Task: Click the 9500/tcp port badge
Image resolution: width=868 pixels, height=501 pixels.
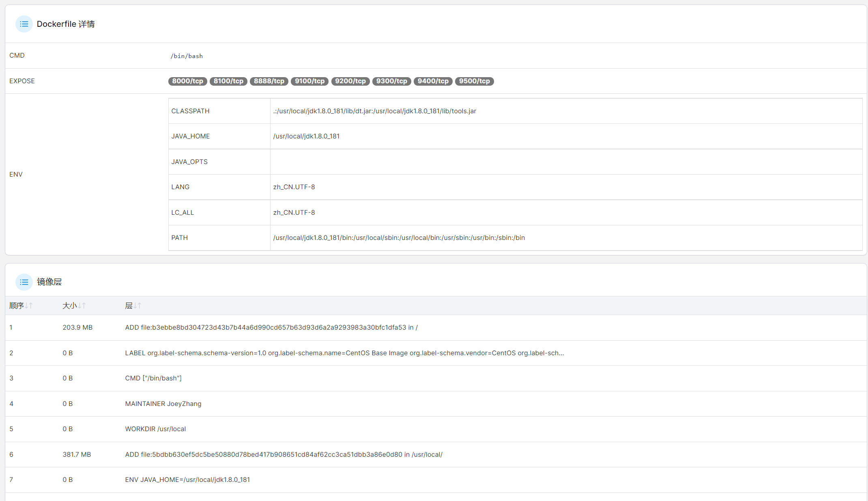Action: click(474, 81)
